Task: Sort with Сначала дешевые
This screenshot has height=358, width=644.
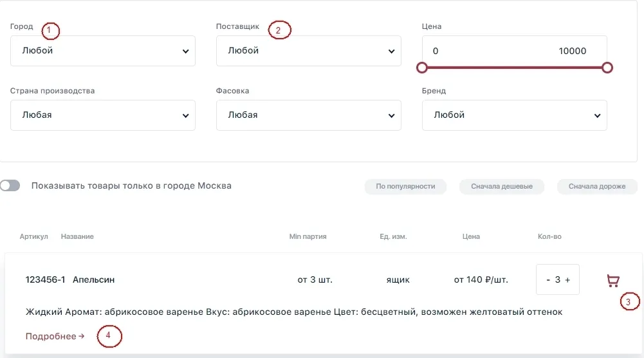Action: [501, 186]
